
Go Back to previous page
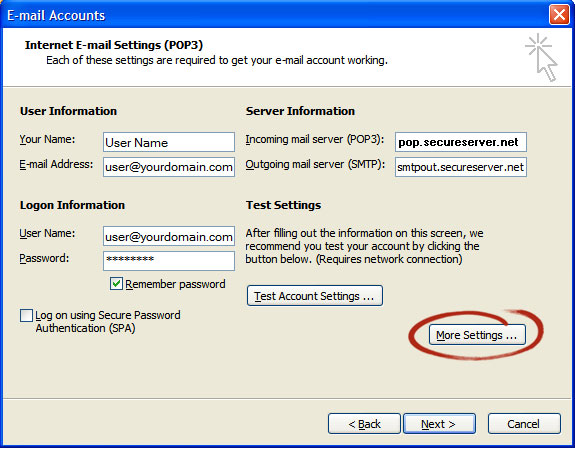point(364,424)
